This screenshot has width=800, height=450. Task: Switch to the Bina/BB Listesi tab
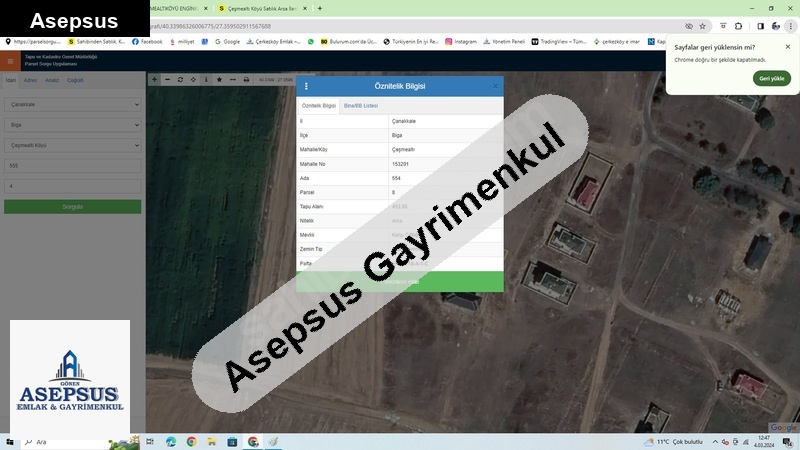pyautogui.click(x=361, y=105)
